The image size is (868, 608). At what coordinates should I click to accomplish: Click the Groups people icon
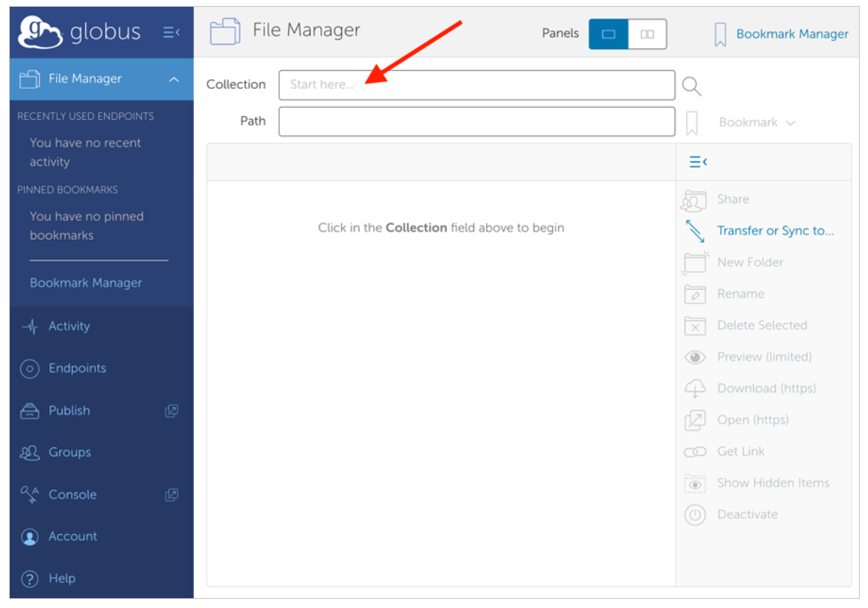[x=30, y=453]
